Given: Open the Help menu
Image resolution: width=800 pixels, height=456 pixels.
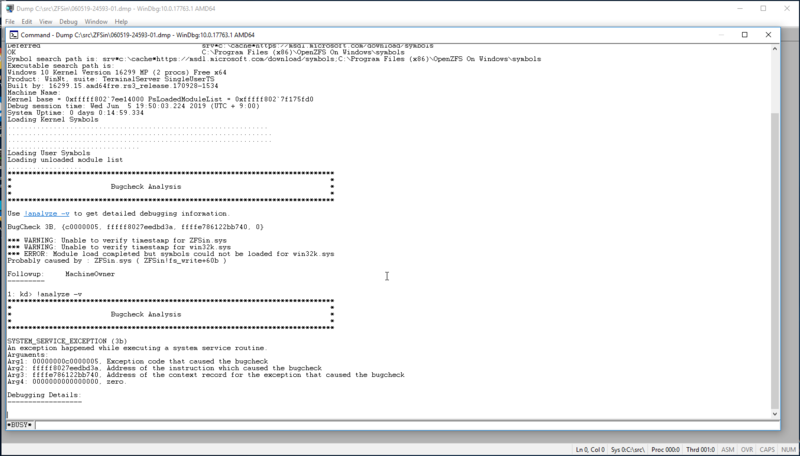Looking at the screenshot, I should click(121, 22).
